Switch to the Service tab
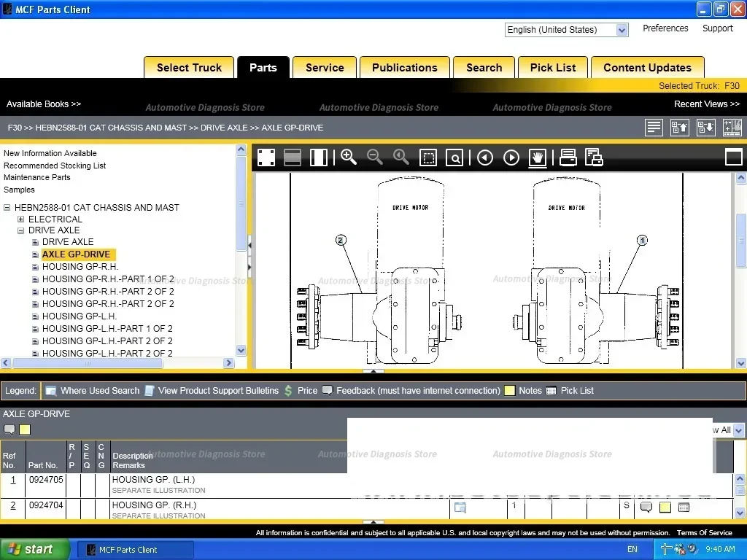 tap(325, 68)
